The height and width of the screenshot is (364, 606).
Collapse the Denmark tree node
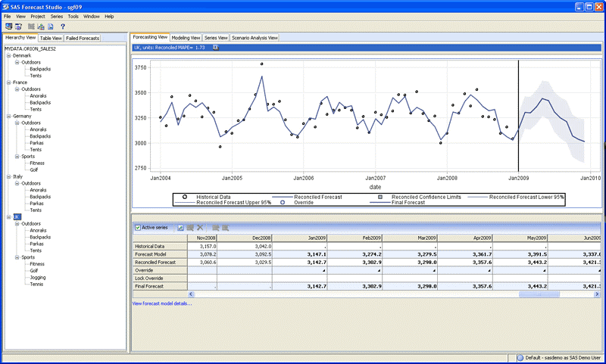pos(8,55)
